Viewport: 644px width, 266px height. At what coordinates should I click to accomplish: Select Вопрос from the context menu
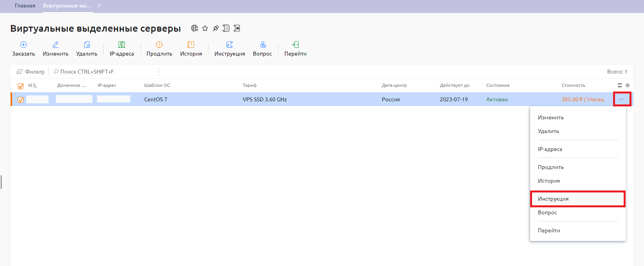point(547,212)
